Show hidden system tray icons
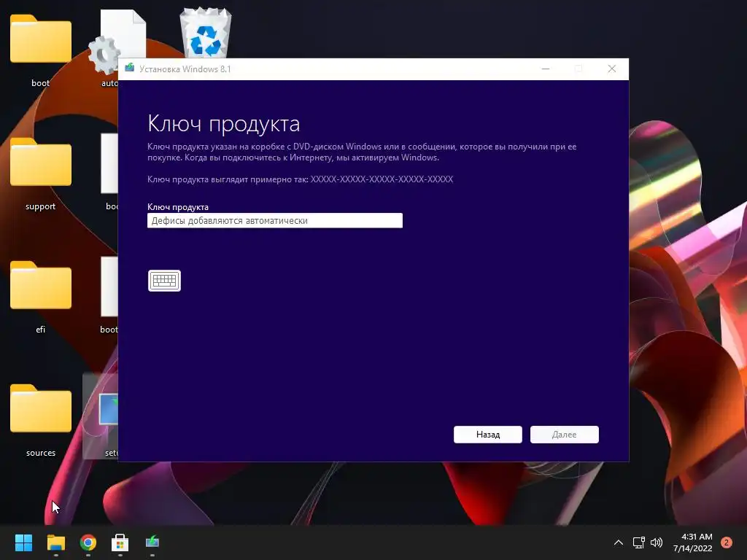The height and width of the screenshot is (560, 747). click(x=619, y=542)
